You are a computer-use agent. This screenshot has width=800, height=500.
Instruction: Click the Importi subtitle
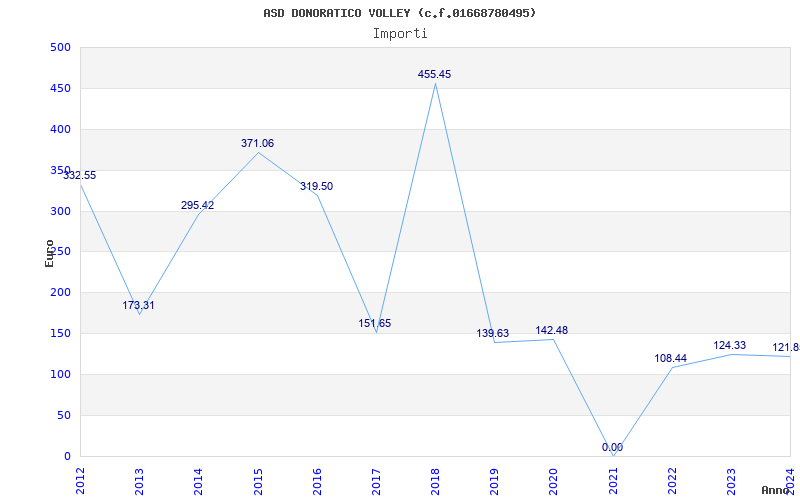(x=400, y=34)
